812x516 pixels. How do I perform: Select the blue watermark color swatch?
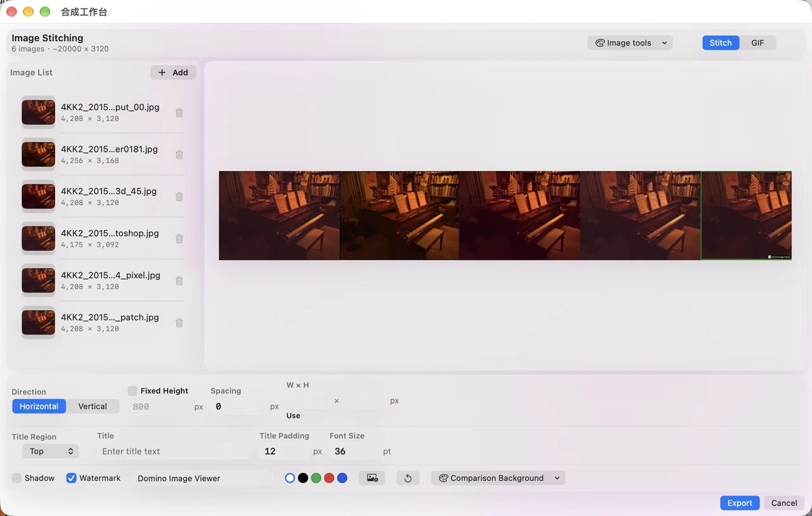343,478
